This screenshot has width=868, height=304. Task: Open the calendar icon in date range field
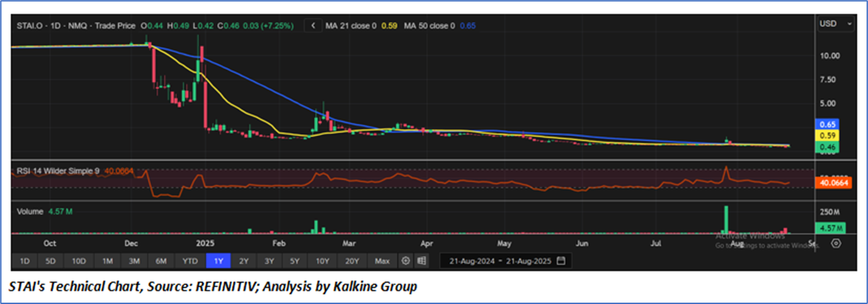click(x=561, y=260)
